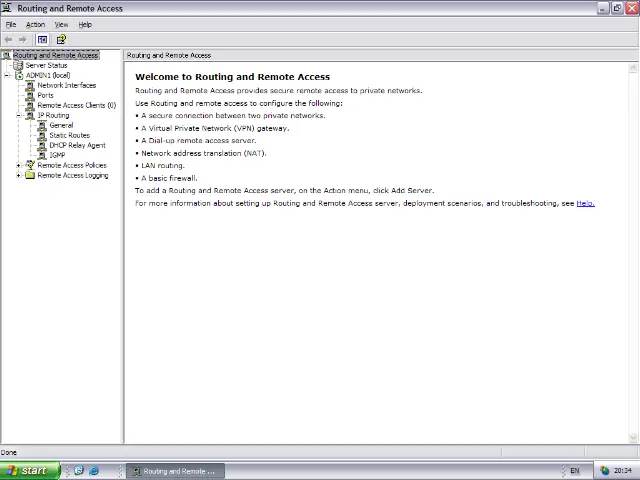Click the 'Network address translation (NAT).' bullet
640x480 pixels.
click(204, 153)
